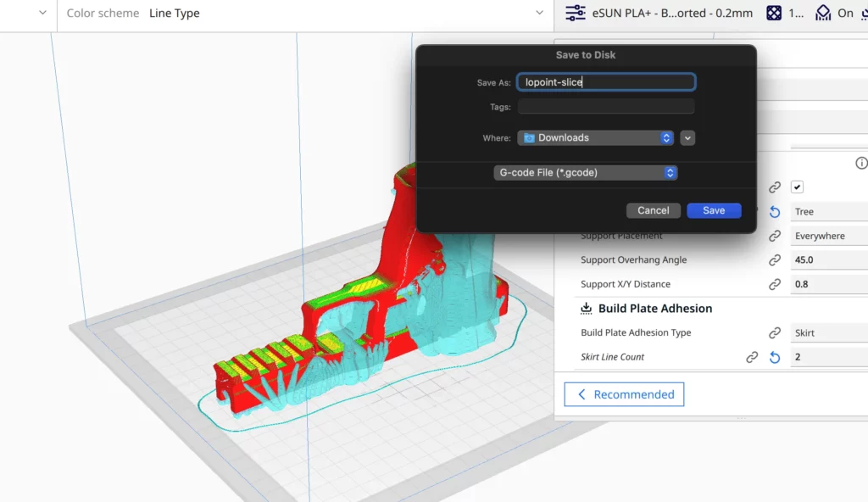Switch back to Recommended settings mode
This screenshot has height=502, width=868.
pos(624,393)
